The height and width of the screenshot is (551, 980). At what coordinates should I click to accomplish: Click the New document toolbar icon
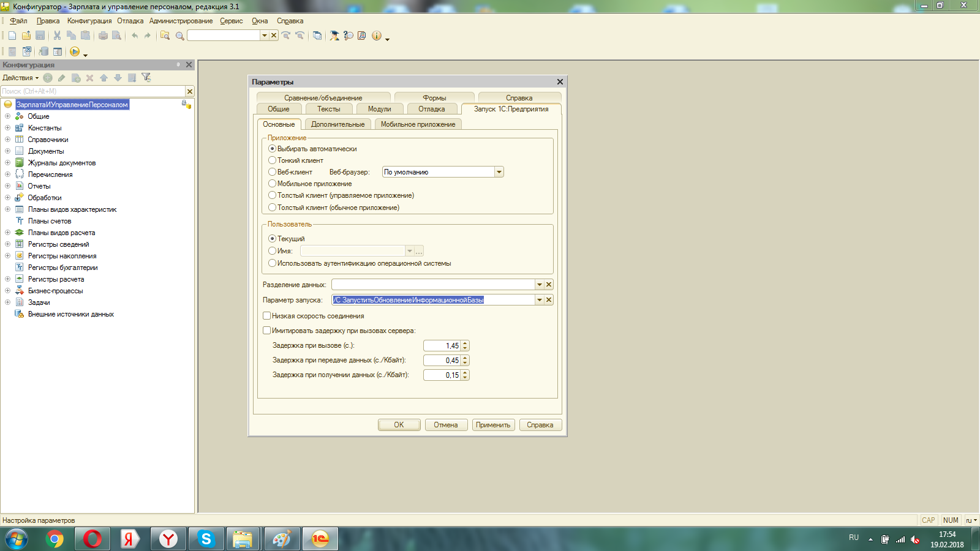coord(12,36)
